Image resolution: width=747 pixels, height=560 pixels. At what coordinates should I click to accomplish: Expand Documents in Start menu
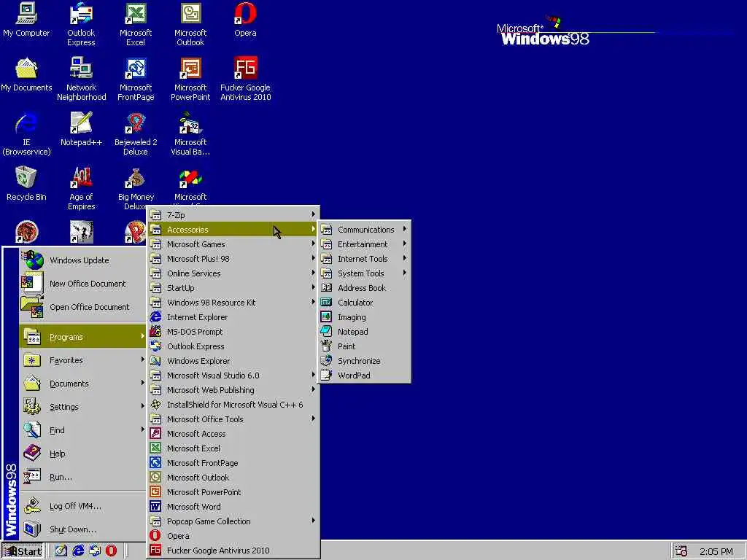(x=82, y=383)
